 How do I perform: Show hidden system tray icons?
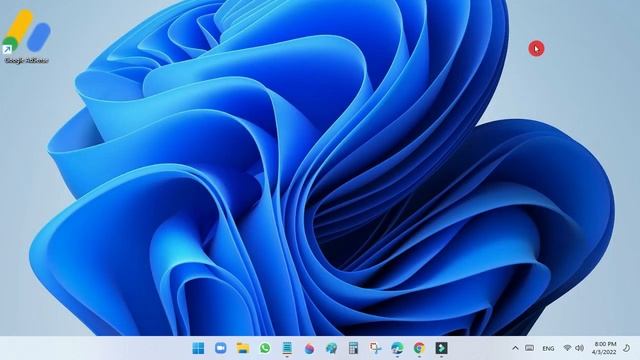click(x=515, y=348)
